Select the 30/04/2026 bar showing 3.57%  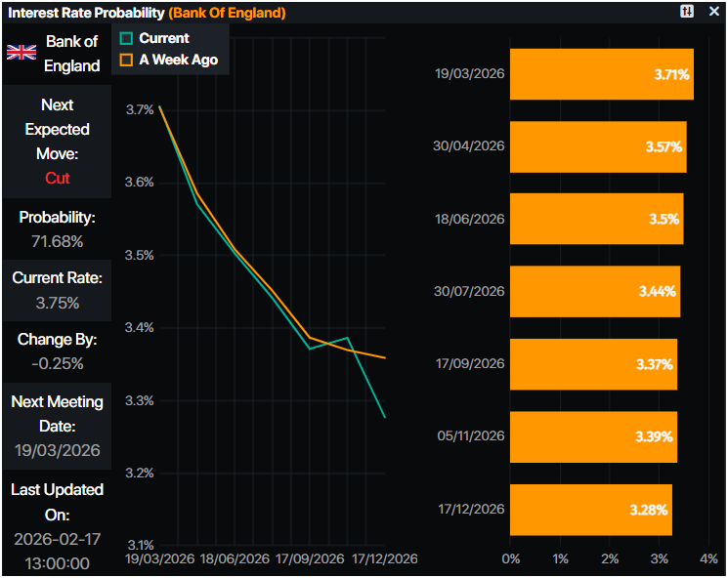pos(598,146)
